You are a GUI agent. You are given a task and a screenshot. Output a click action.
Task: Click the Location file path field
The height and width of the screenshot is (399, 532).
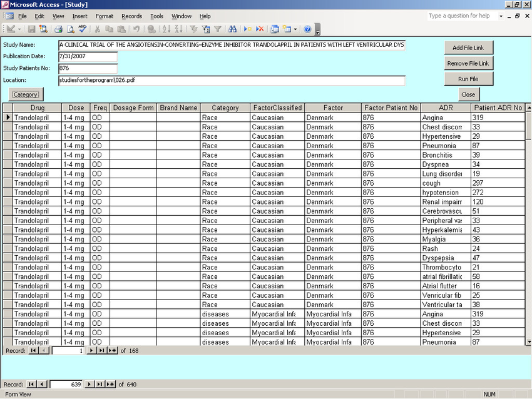point(232,81)
